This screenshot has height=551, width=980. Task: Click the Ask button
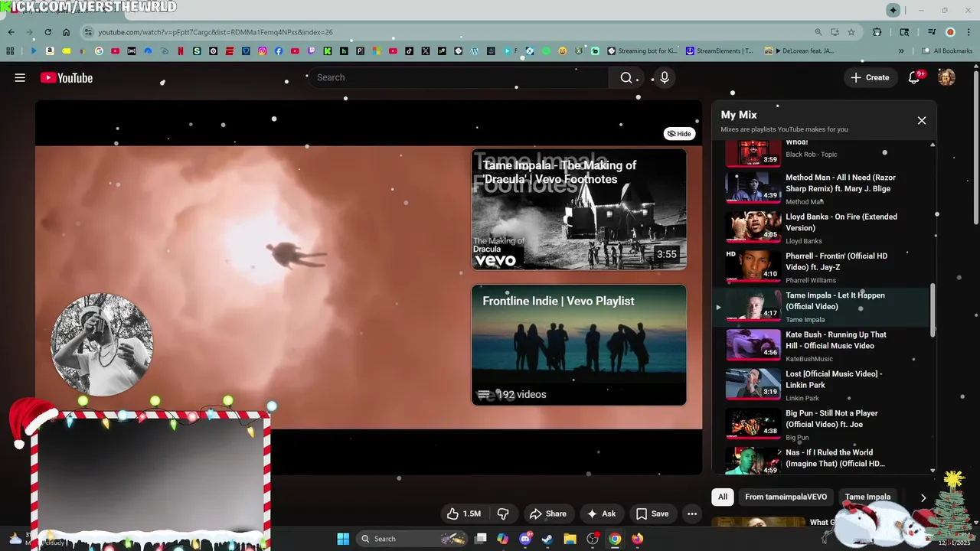601,514
